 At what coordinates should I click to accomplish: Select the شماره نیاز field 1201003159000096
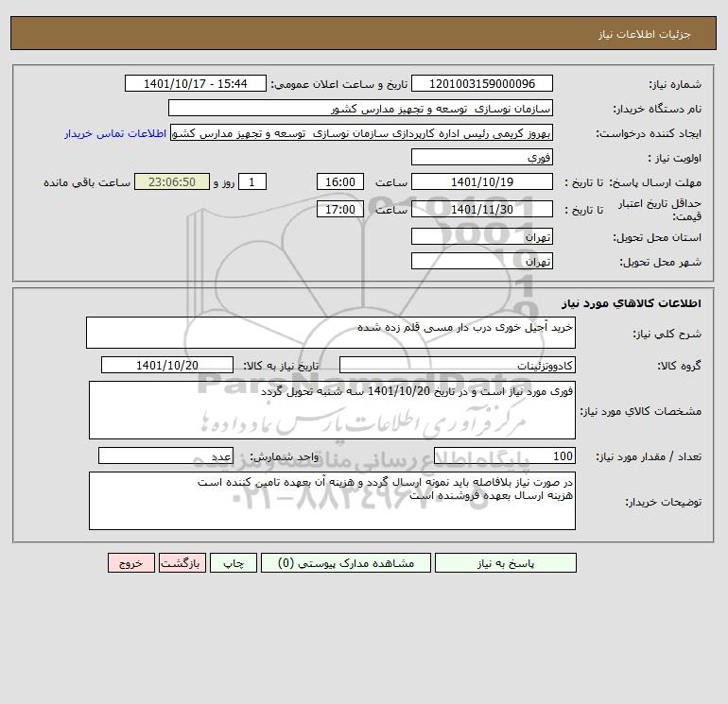(482, 83)
